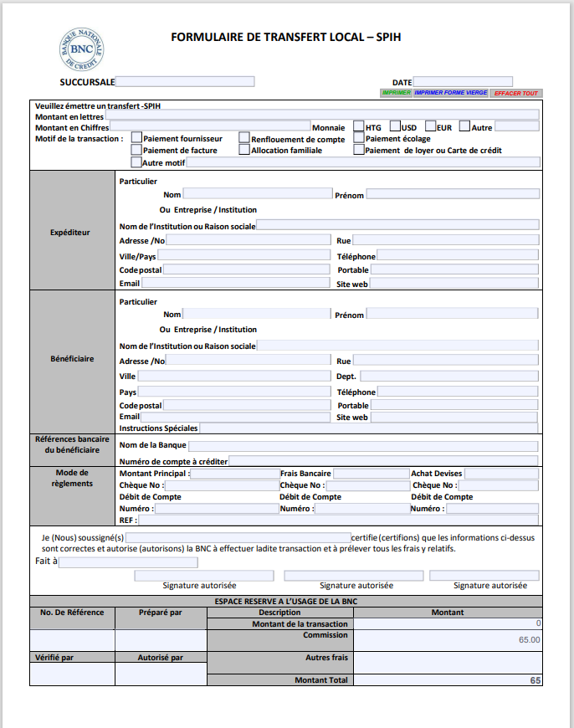Click Bénéficiaire Portable field
This screenshot has width=574, height=728.
coord(454,405)
